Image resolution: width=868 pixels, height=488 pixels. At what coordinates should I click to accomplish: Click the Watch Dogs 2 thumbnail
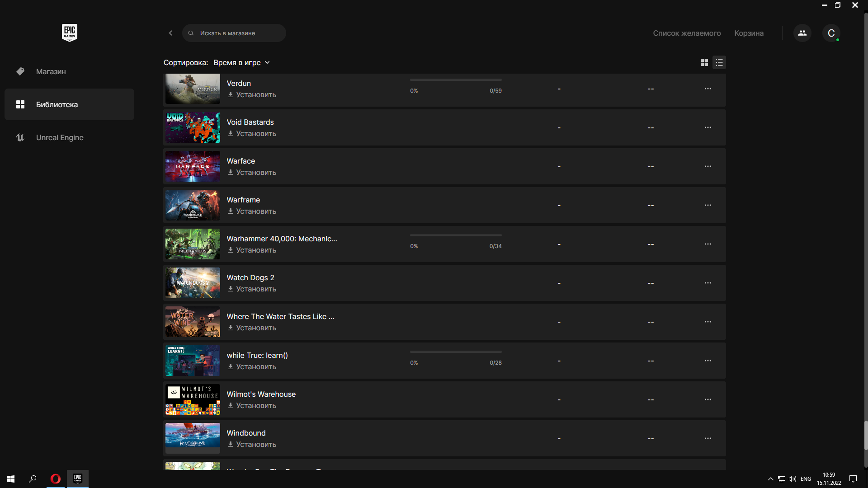tap(193, 283)
